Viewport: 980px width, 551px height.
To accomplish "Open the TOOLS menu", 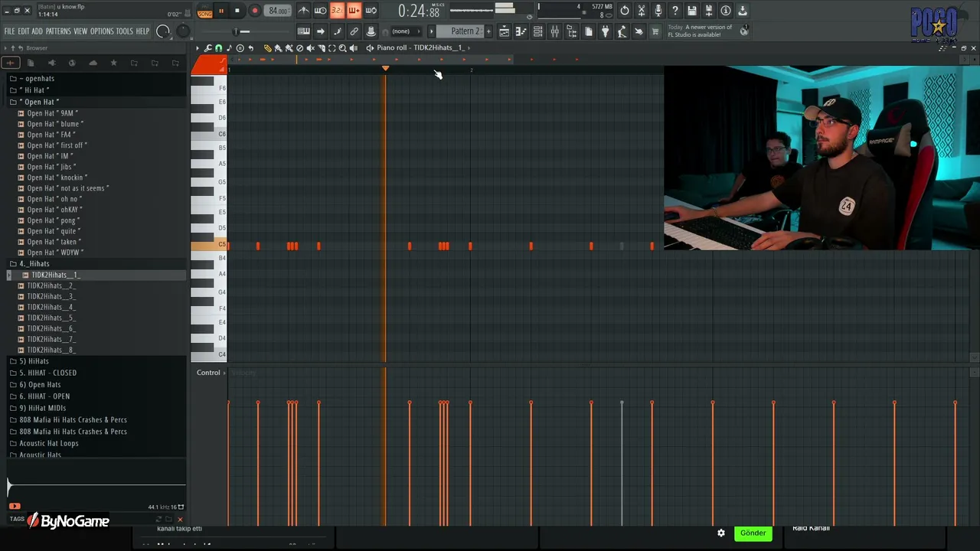I will 124,31.
